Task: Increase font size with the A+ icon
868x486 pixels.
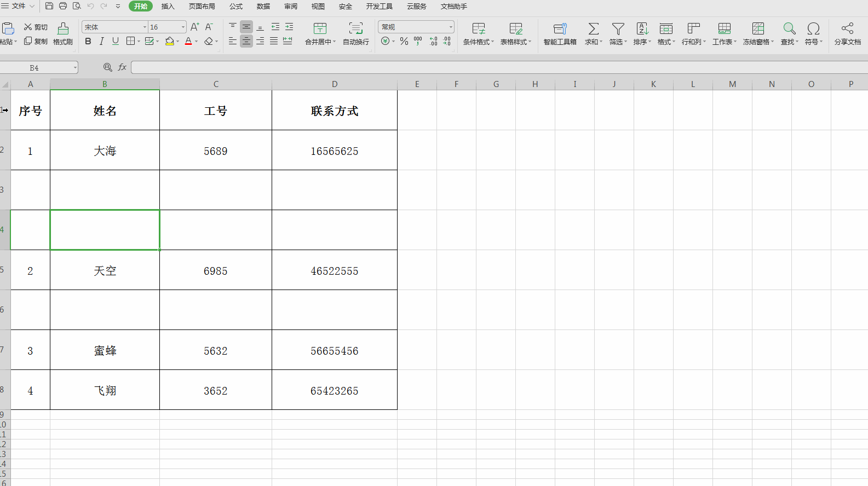Action: (195, 27)
